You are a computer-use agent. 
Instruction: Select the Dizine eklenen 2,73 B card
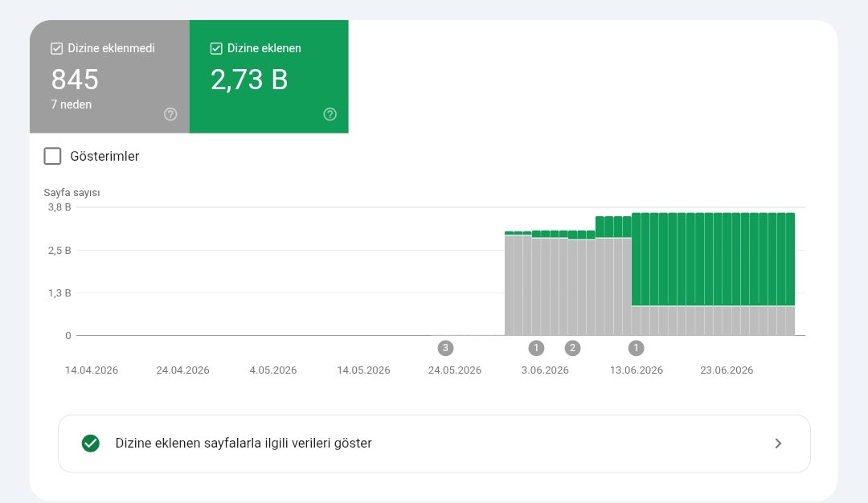tap(269, 76)
